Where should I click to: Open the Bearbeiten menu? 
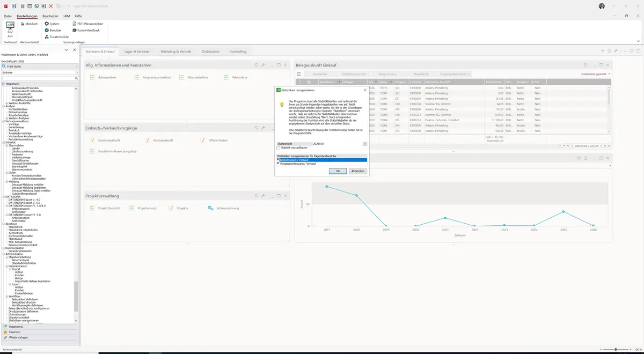coord(50,16)
